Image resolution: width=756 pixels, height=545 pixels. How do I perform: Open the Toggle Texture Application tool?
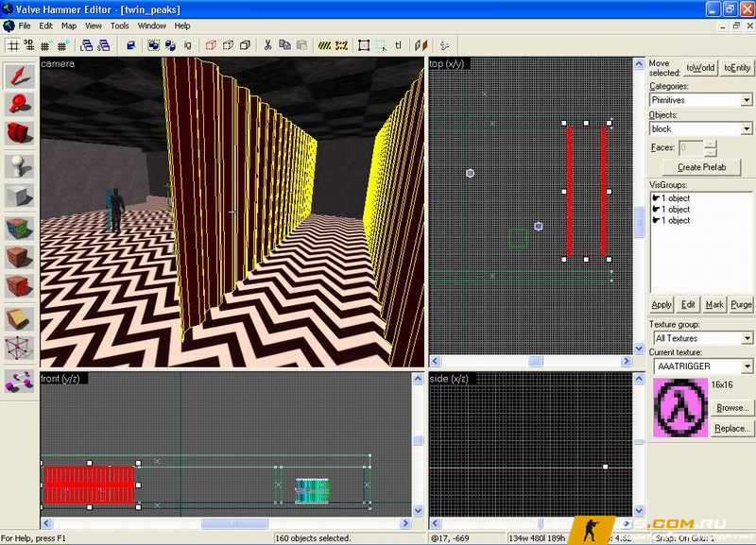tap(19, 229)
